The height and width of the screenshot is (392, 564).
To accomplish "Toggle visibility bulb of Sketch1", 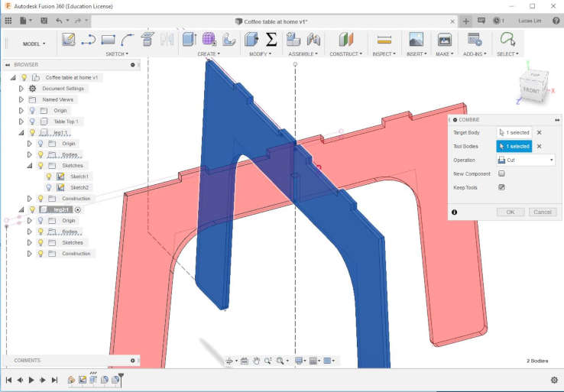I will 49,177.
